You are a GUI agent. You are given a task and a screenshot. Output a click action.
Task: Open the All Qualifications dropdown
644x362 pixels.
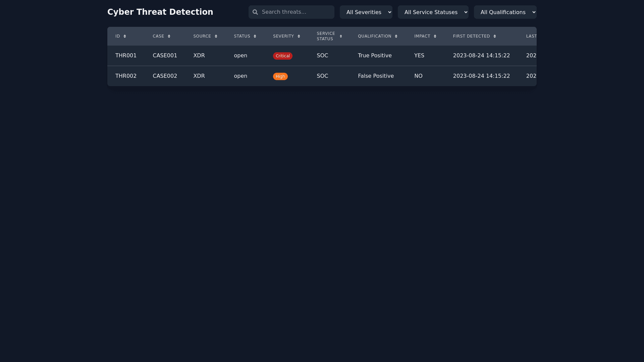coord(505,12)
